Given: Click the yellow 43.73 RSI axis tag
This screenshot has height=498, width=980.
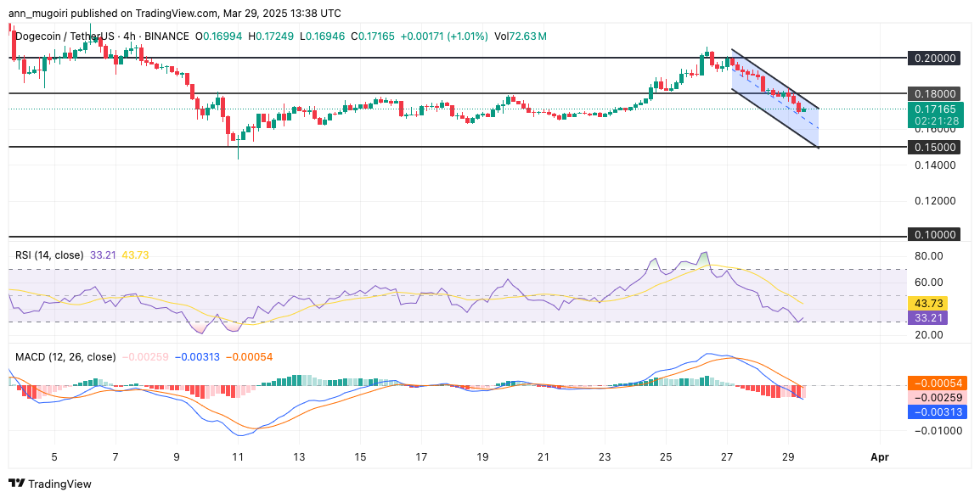Looking at the screenshot, I should [x=927, y=303].
